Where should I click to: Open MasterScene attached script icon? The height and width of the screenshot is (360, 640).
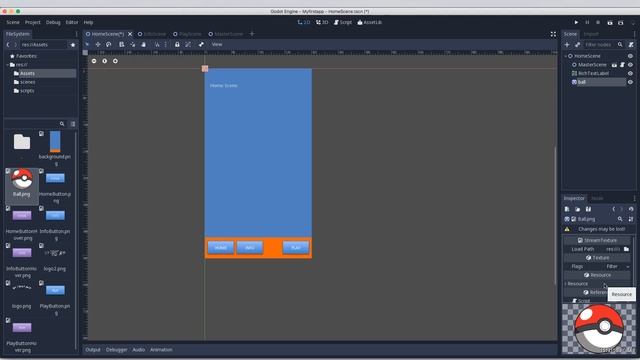[622, 64]
